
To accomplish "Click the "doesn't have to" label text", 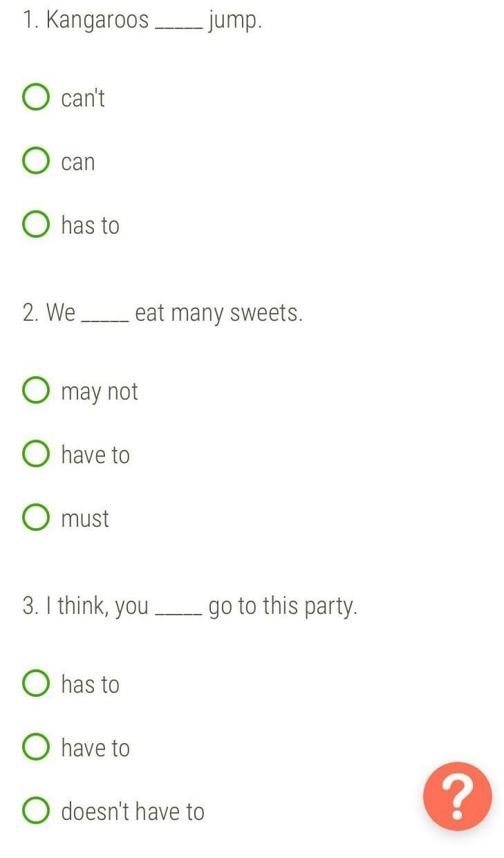I will tap(133, 811).
